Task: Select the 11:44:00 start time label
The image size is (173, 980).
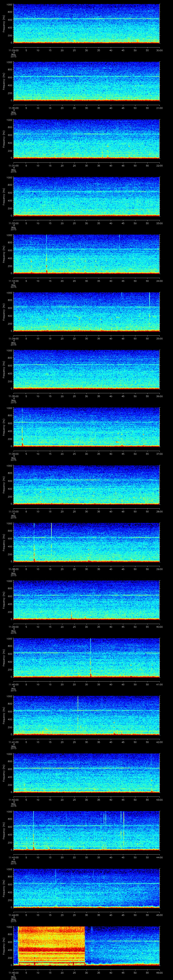Action: tap(13, 915)
